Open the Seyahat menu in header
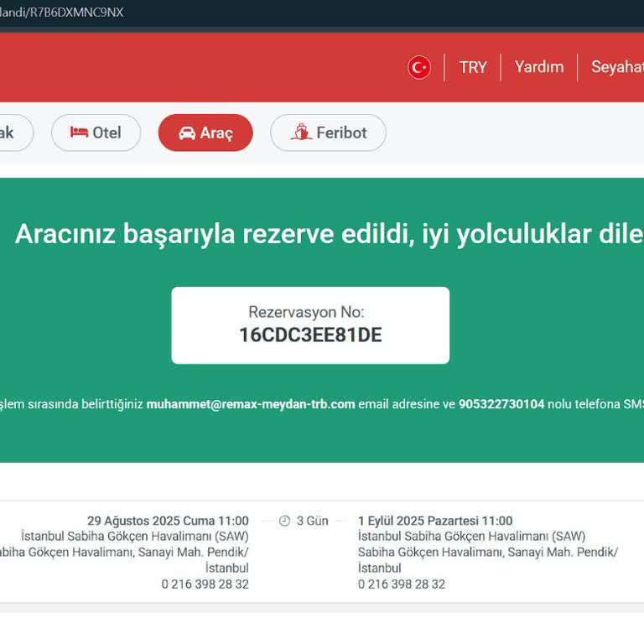644x644 pixels. [617, 67]
